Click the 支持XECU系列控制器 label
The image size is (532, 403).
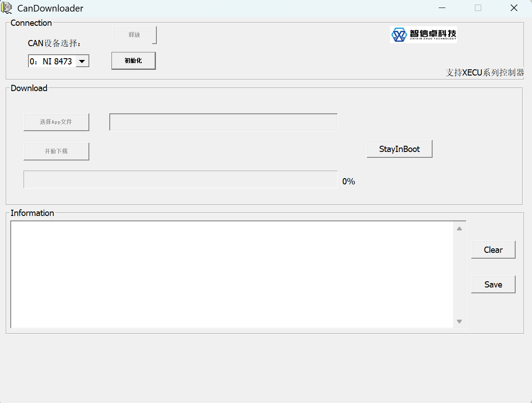(x=484, y=72)
